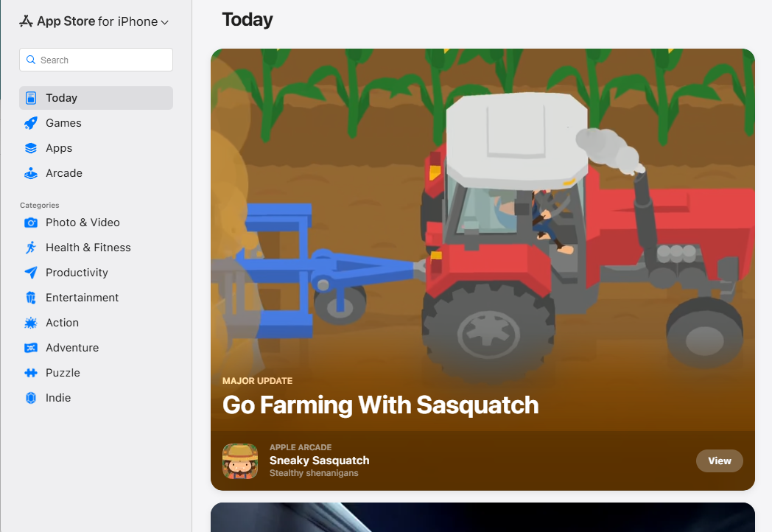The width and height of the screenshot is (772, 532).
Task: Click the Health & Fitness runner icon
Action: coord(31,248)
